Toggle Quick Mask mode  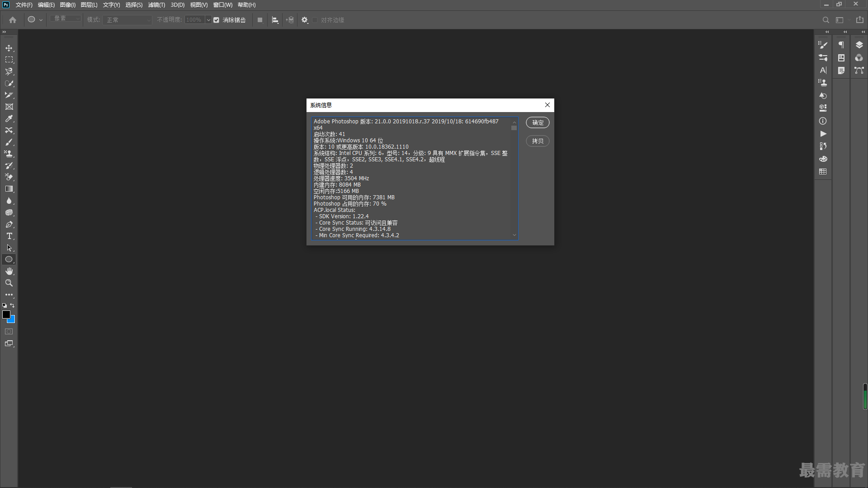pyautogui.click(x=9, y=332)
